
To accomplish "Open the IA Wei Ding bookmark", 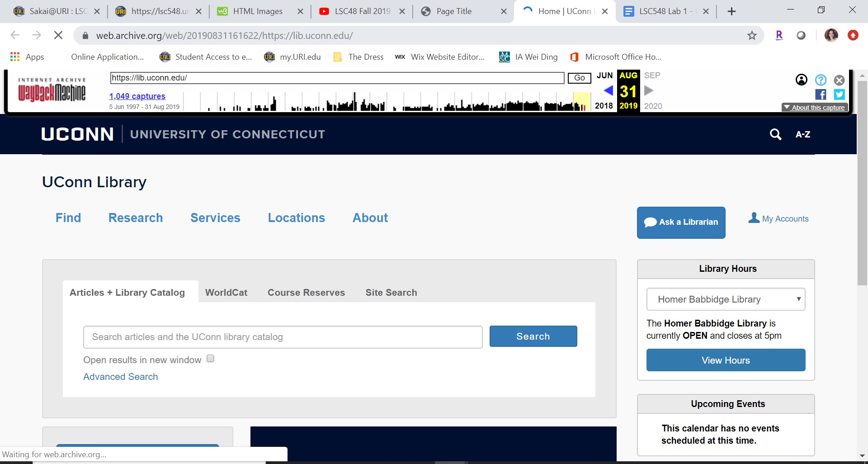I will coord(528,57).
